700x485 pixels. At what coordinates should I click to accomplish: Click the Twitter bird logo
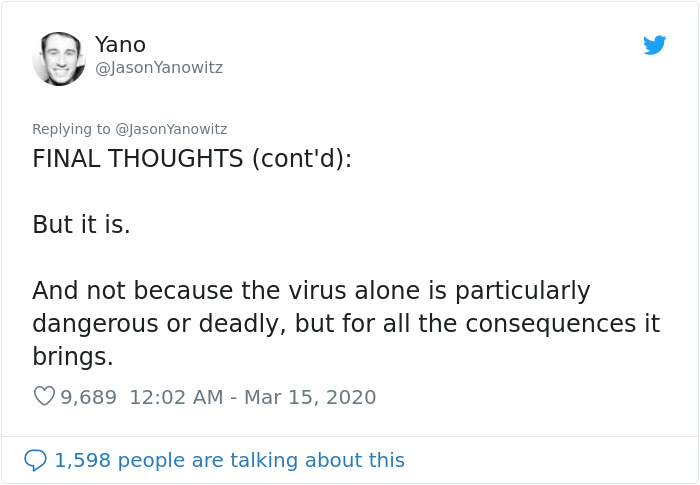tap(655, 45)
